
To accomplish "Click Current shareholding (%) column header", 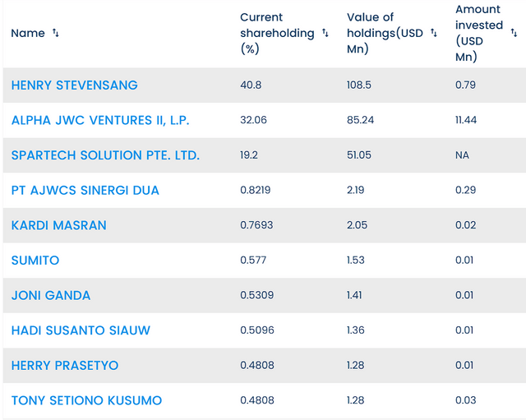I will [x=277, y=34].
